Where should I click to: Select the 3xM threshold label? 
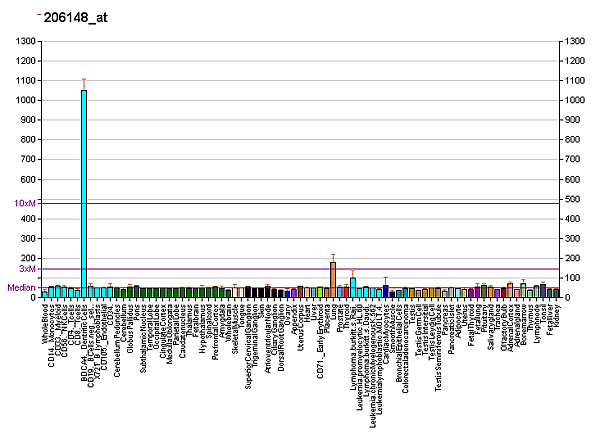coord(27,269)
